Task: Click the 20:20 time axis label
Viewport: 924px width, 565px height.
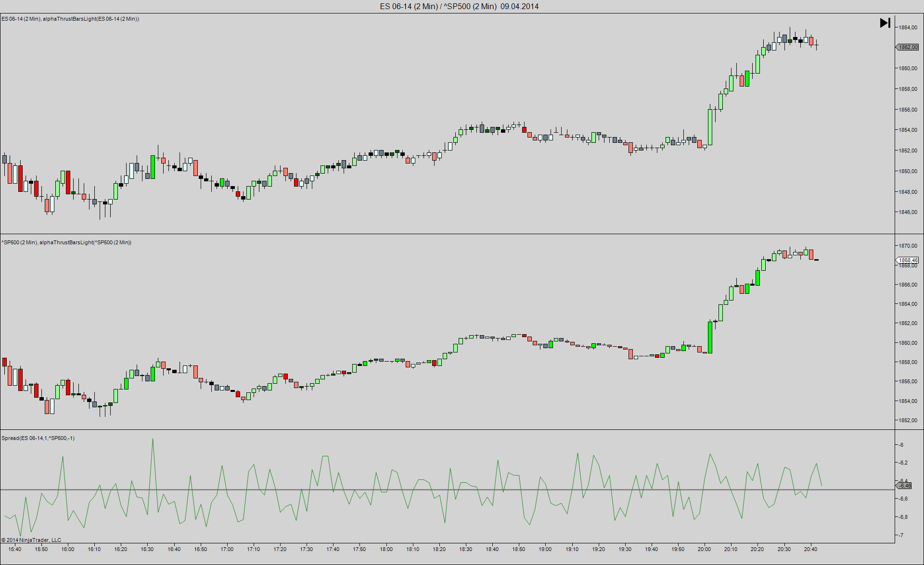Action: click(757, 549)
